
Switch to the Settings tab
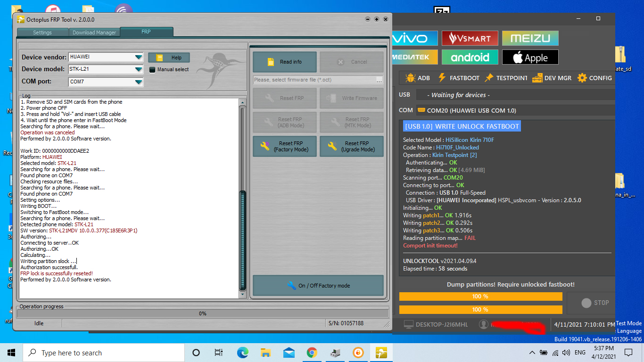click(x=42, y=33)
